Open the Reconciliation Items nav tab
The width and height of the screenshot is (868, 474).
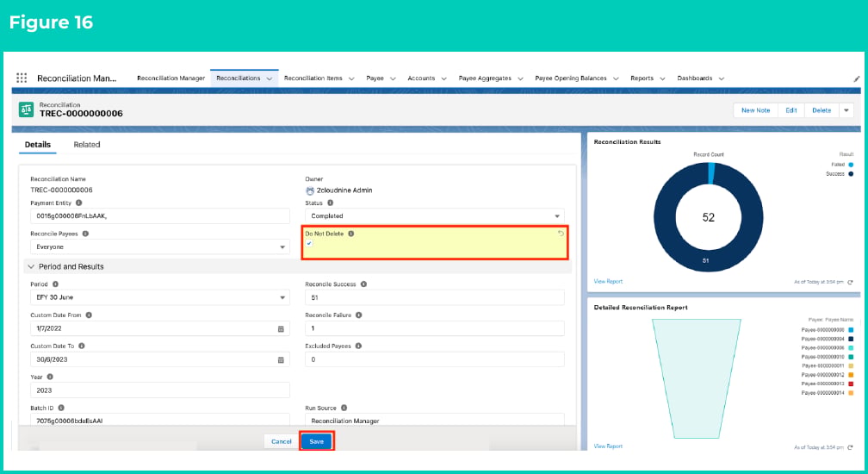pyautogui.click(x=313, y=78)
